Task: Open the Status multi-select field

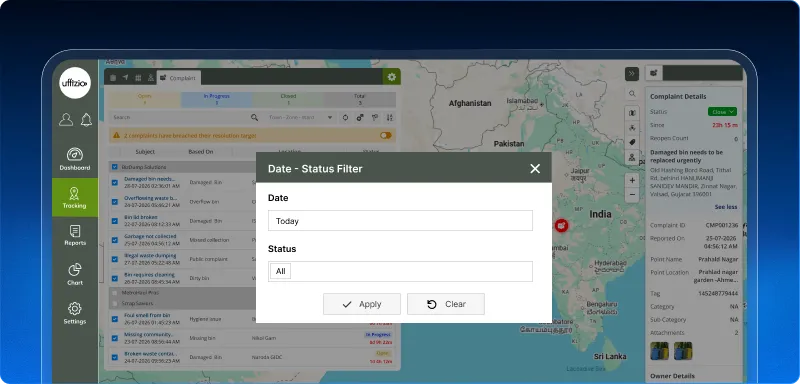Action: coord(400,271)
